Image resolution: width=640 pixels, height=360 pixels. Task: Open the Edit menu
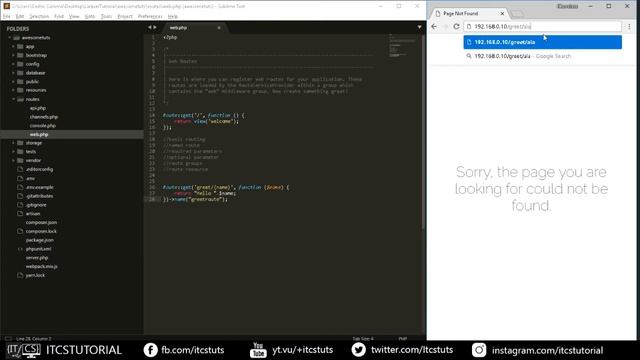click(20, 16)
